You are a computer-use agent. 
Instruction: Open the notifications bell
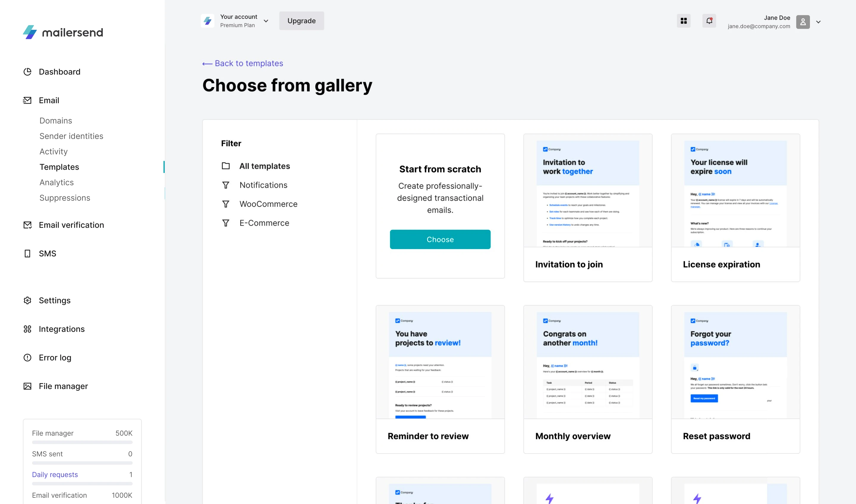(x=709, y=21)
